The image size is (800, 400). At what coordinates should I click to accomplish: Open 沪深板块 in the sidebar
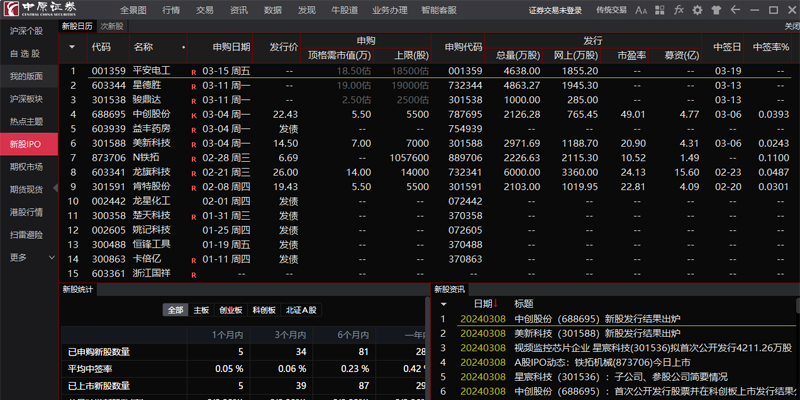tap(29, 99)
